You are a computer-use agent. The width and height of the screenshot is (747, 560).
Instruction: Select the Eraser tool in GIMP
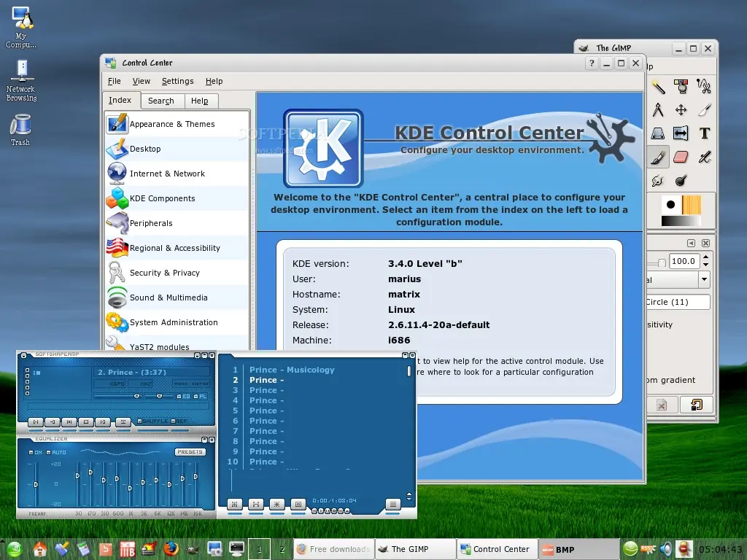pos(681,157)
